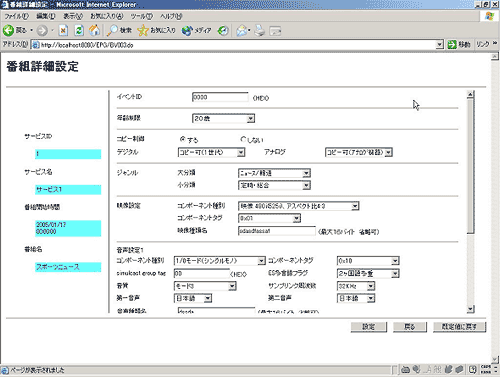Click the リンク toolbar label
The image size is (500, 377).
483,44
